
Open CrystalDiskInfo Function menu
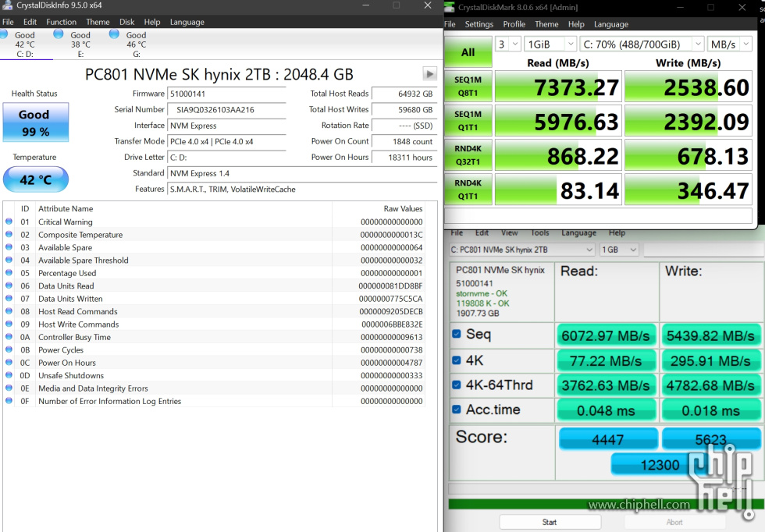[61, 22]
